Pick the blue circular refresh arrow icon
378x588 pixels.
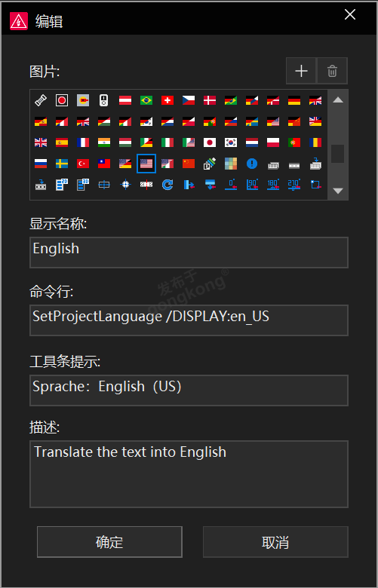tap(167, 185)
